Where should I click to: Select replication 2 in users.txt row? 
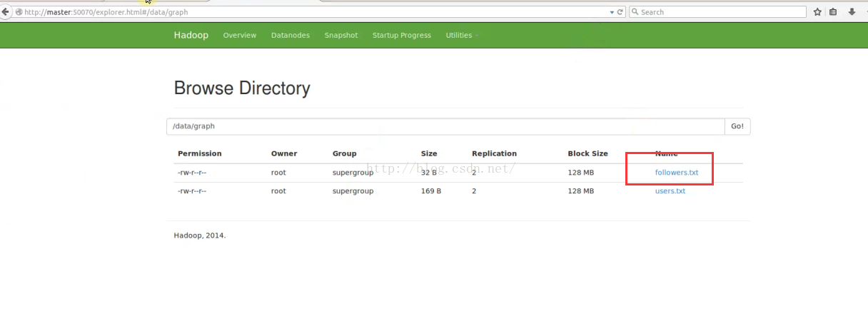[x=474, y=191]
